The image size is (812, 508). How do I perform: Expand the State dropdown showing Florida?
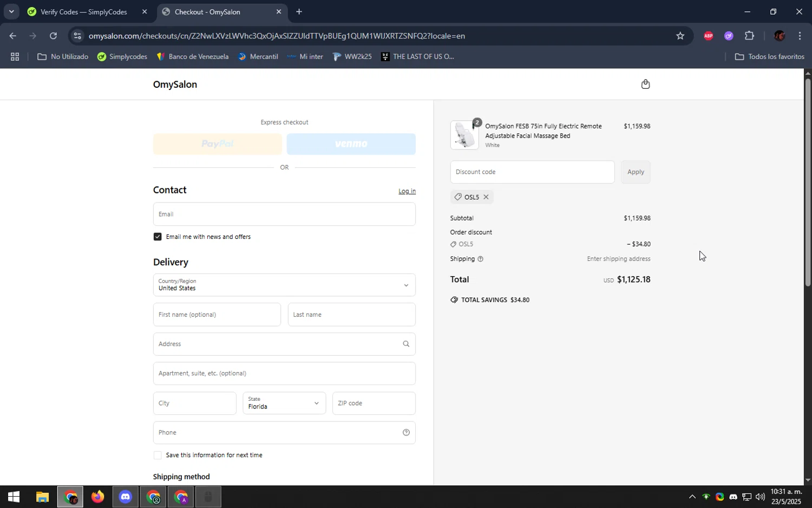click(284, 403)
